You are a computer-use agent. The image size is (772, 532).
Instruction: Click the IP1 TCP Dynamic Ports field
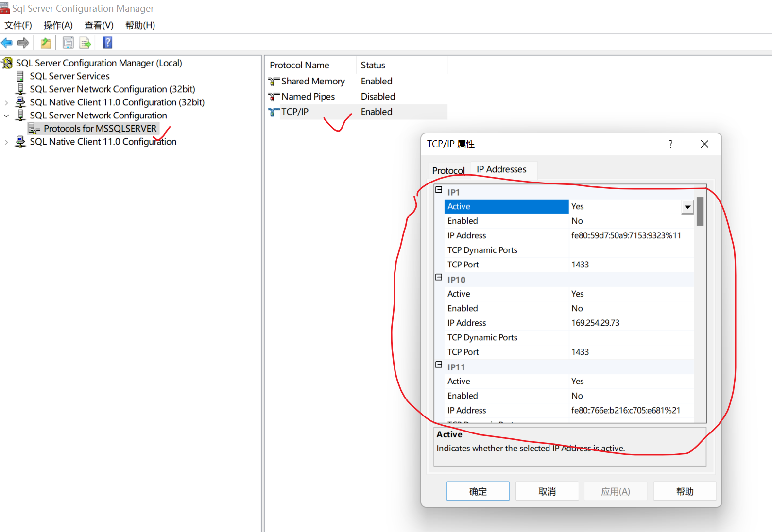631,250
